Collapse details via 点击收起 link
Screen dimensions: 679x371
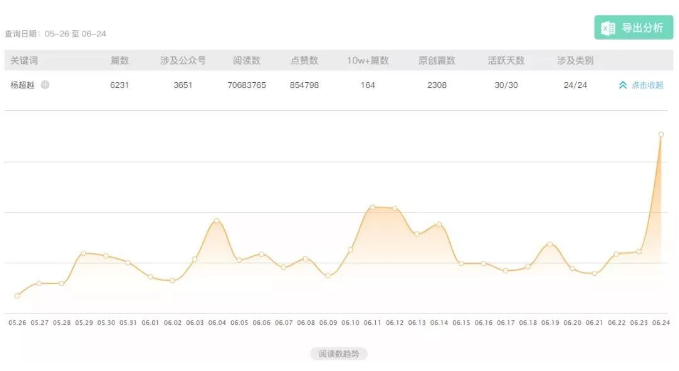(x=647, y=85)
